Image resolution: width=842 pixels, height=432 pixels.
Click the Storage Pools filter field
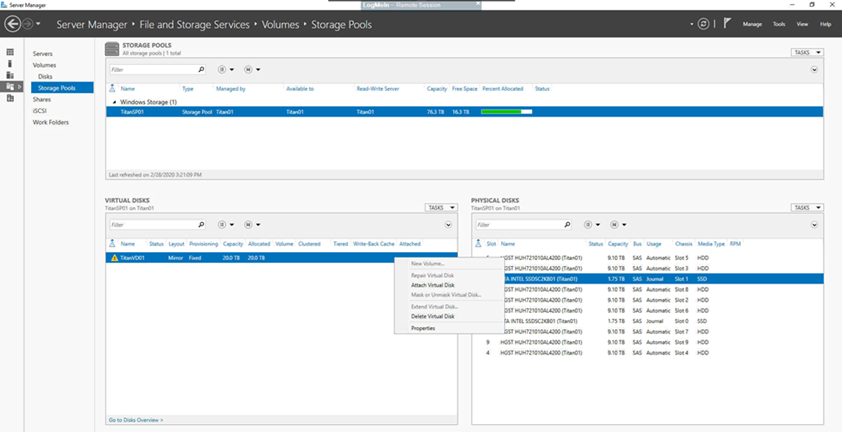pyautogui.click(x=153, y=69)
